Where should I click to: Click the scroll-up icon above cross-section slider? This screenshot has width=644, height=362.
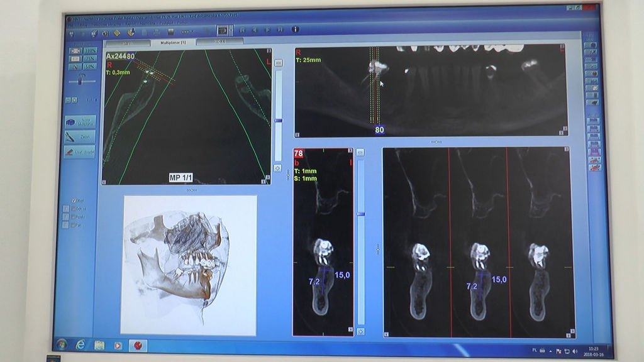click(360, 153)
